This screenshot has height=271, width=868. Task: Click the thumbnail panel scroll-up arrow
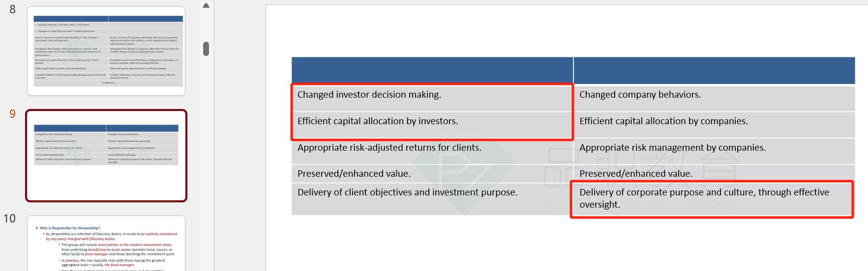coord(206,5)
